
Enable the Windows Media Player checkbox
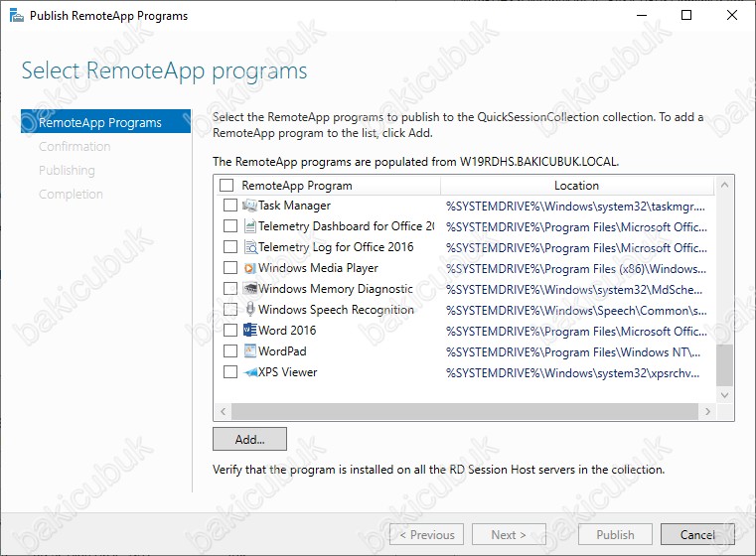coord(230,268)
